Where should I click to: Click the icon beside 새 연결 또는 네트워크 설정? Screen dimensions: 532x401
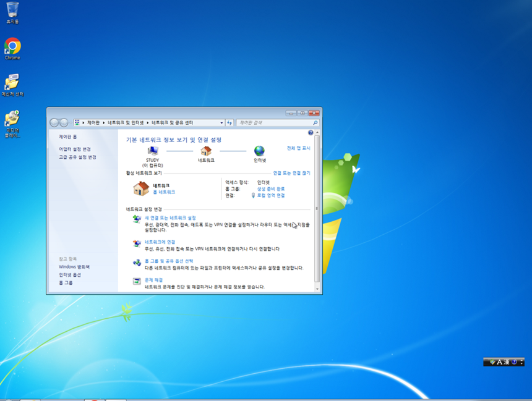coord(137,219)
